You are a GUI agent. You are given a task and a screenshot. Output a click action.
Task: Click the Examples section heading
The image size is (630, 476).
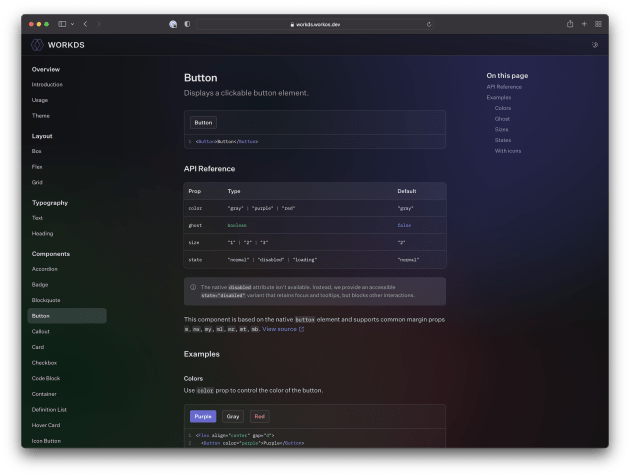(202, 354)
